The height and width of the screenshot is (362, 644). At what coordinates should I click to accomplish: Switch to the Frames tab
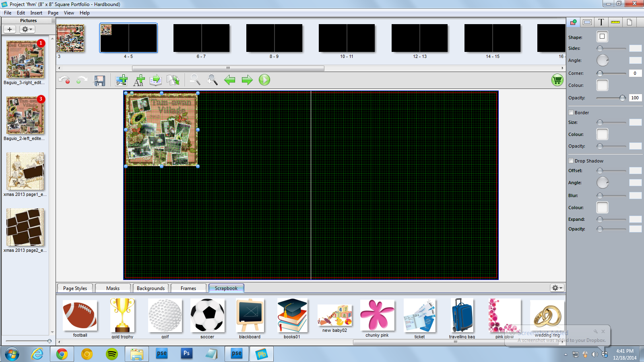point(188,288)
